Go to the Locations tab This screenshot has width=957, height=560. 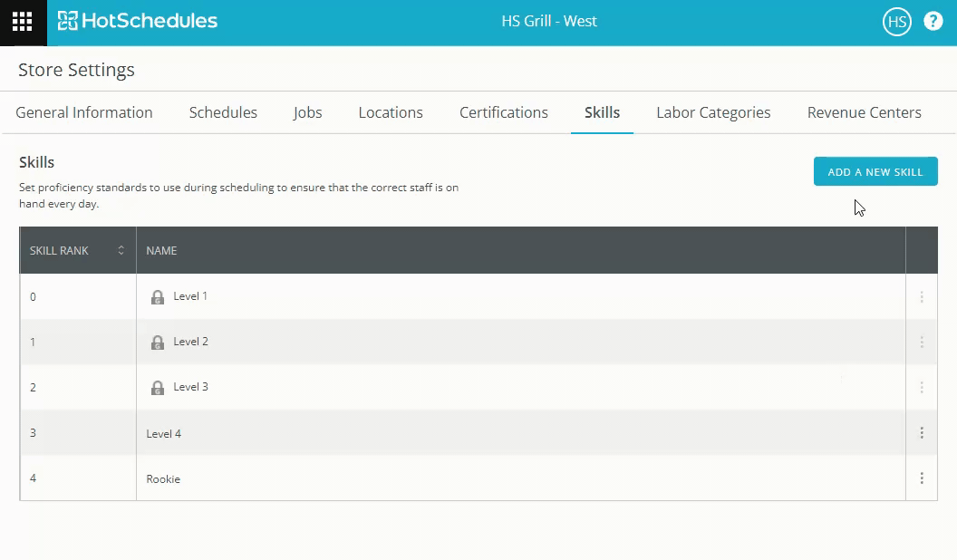pos(391,112)
